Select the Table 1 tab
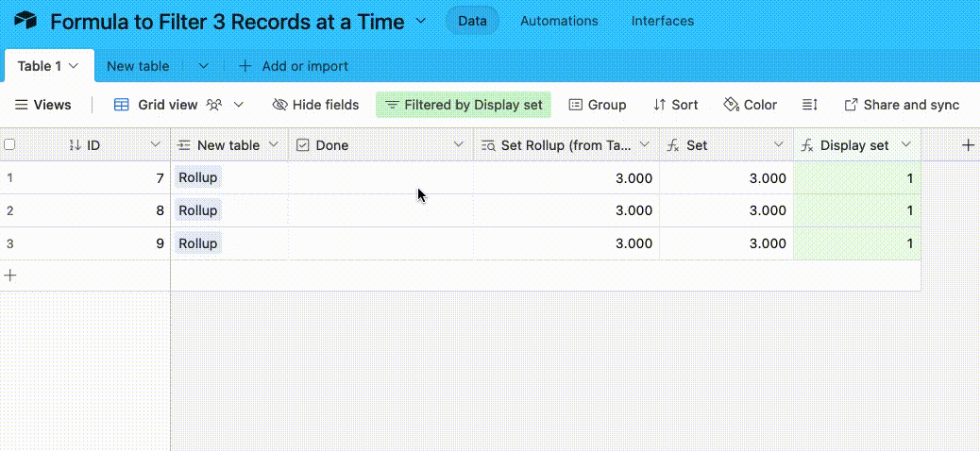This screenshot has height=451, width=980. click(x=49, y=66)
